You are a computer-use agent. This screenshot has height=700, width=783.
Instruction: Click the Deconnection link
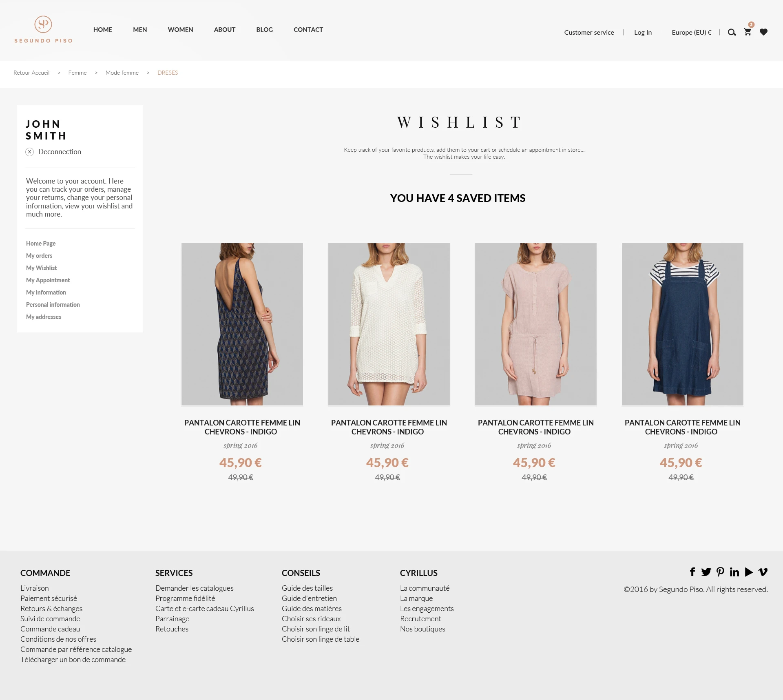(x=60, y=152)
